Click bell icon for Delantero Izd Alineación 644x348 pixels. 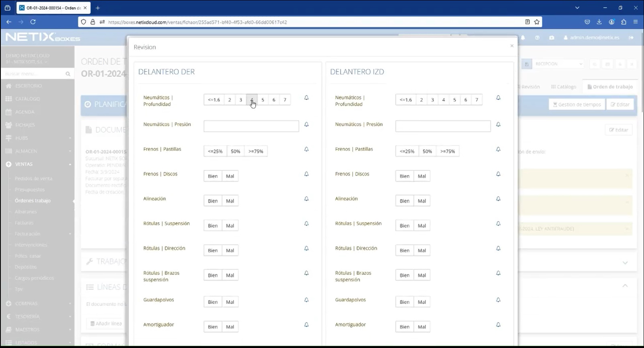(x=498, y=199)
